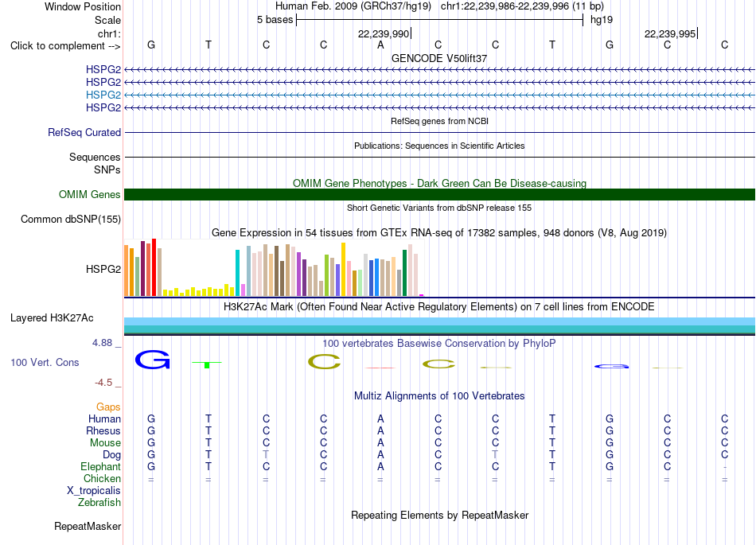Click the 22,239,995 position marker

click(x=670, y=33)
